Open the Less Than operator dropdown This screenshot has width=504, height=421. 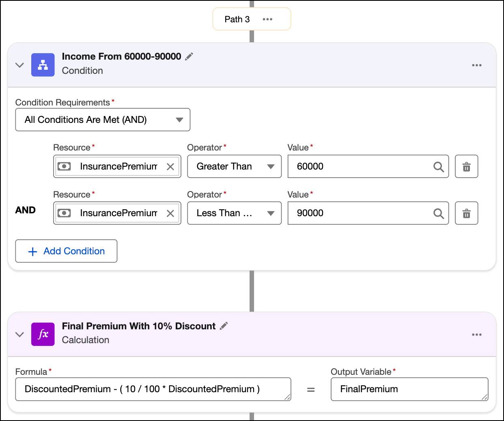234,213
